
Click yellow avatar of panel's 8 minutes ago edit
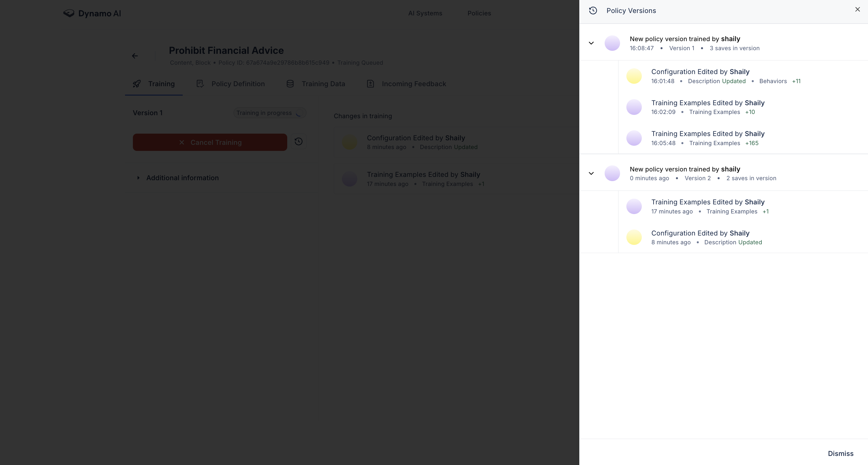pyautogui.click(x=634, y=237)
